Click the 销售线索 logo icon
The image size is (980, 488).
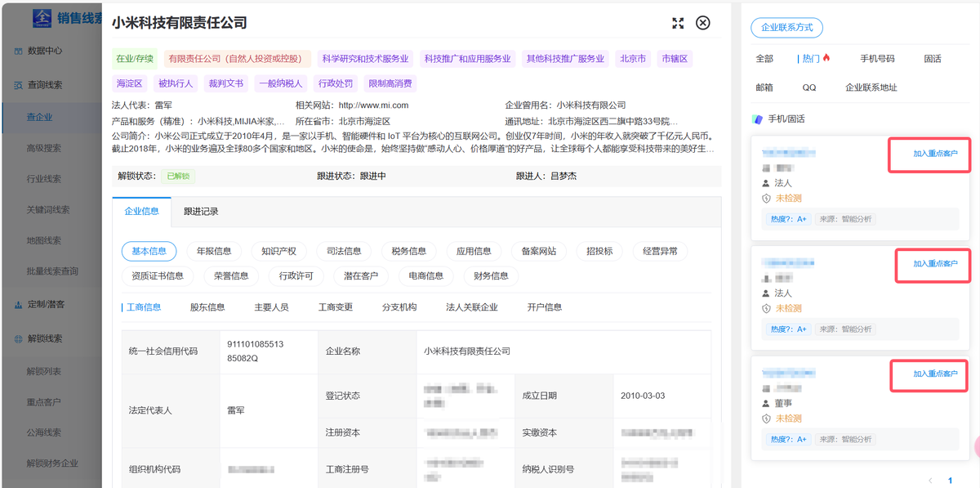(x=42, y=16)
